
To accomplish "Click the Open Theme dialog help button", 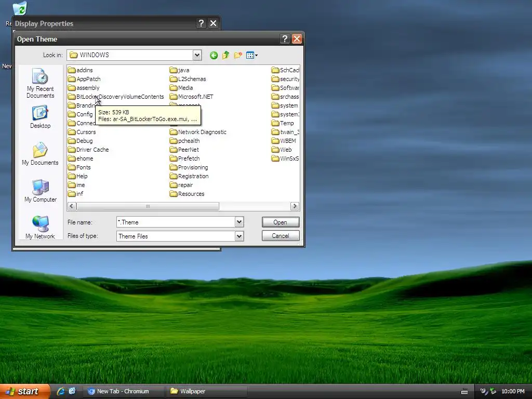I will click(x=285, y=39).
